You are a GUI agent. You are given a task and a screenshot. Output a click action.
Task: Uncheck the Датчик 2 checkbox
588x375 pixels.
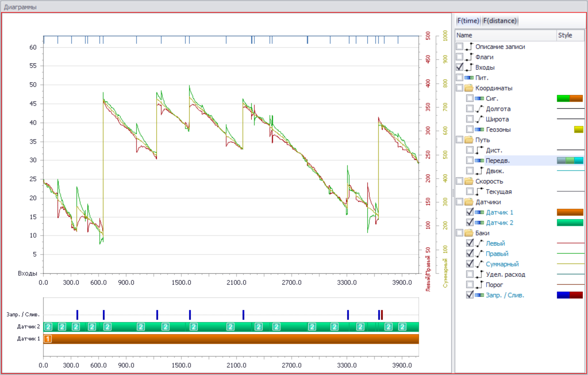click(470, 222)
